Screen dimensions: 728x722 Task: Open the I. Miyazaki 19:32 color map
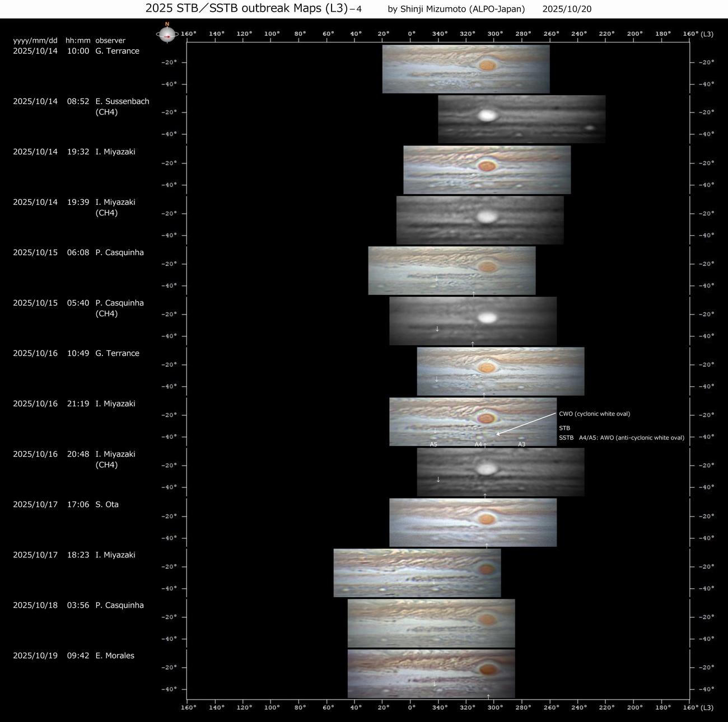tap(487, 170)
